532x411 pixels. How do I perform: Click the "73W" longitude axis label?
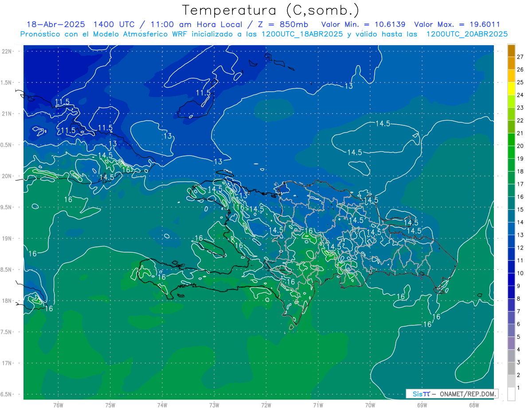[214, 405]
